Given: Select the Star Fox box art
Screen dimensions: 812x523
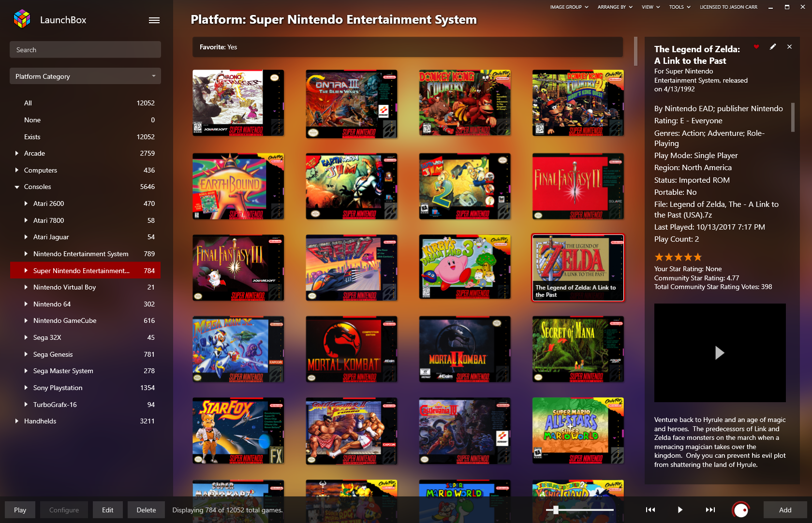Looking at the screenshot, I should (x=238, y=431).
